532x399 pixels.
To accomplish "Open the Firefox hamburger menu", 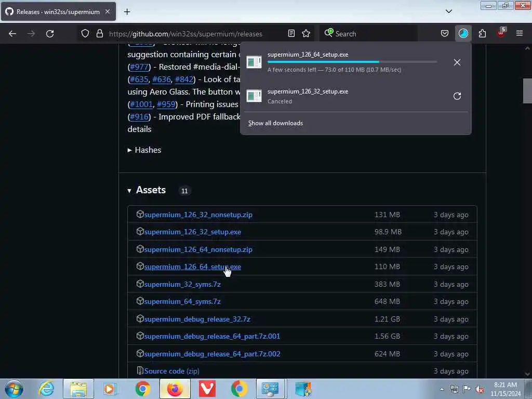I will [x=520, y=34].
